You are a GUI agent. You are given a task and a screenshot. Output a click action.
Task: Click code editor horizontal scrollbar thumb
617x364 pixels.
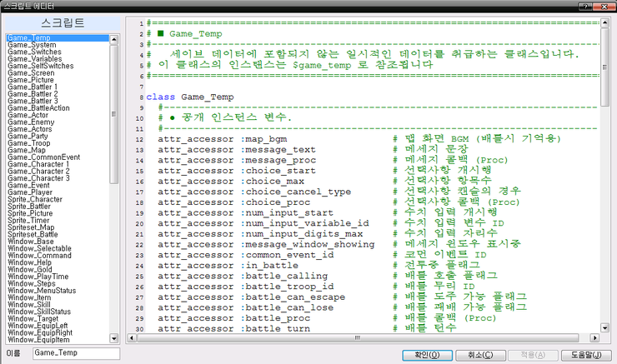coord(358,337)
